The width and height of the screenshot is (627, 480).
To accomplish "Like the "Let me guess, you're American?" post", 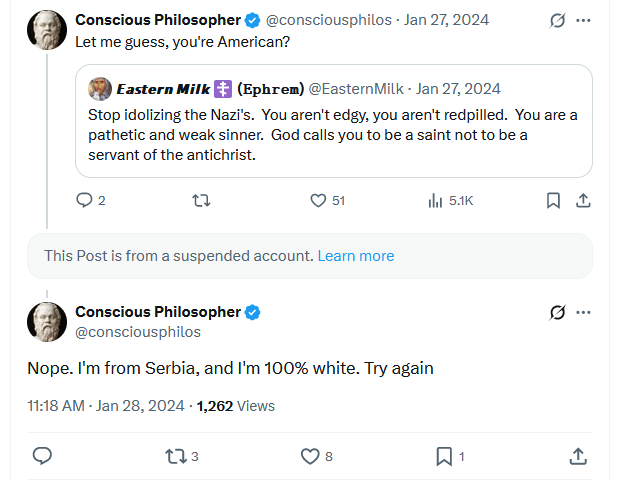I will click(x=319, y=200).
